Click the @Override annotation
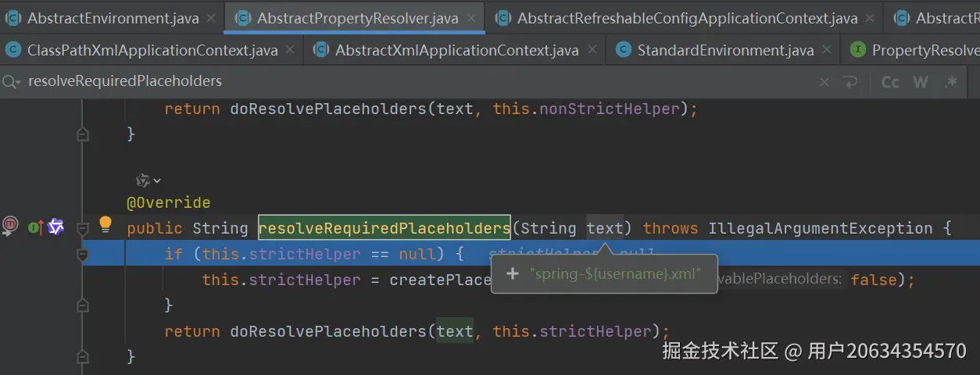Image resolution: width=980 pixels, height=375 pixels. 169,202
